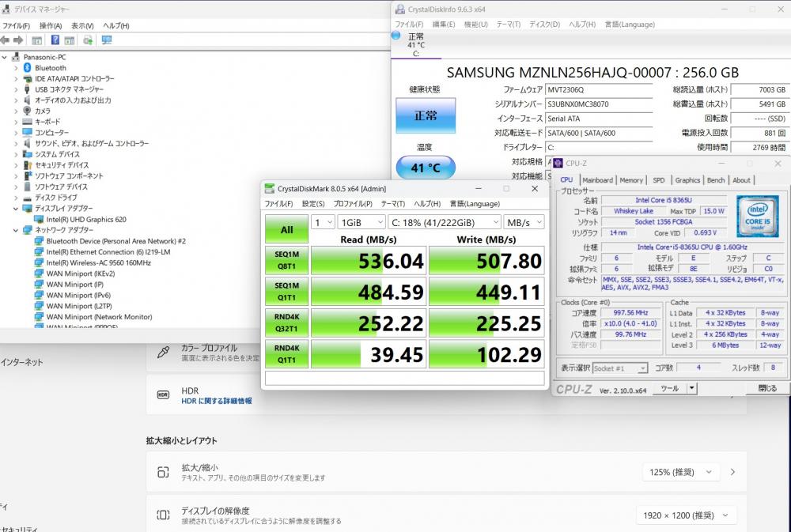This screenshot has height=532, width=791.
Task: Open the 表示(V) menu in Device Manager
Action: pyautogui.click(x=82, y=26)
